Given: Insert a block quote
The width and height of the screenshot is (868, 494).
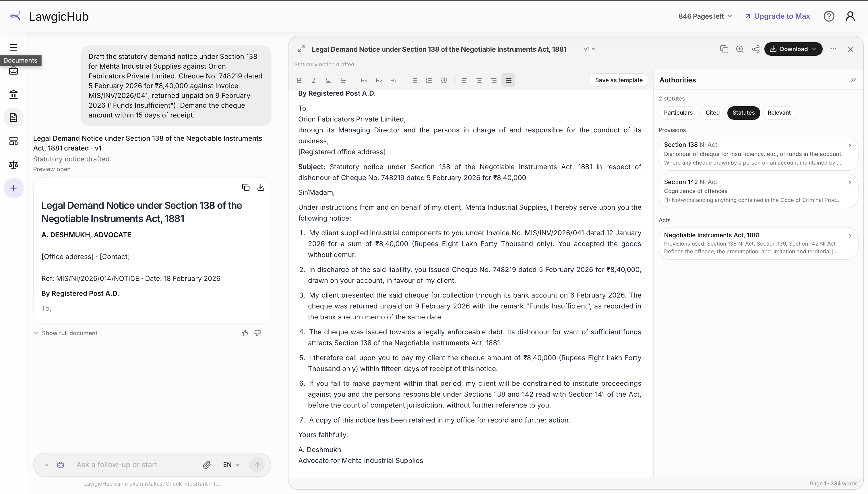Looking at the screenshot, I should (x=444, y=80).
